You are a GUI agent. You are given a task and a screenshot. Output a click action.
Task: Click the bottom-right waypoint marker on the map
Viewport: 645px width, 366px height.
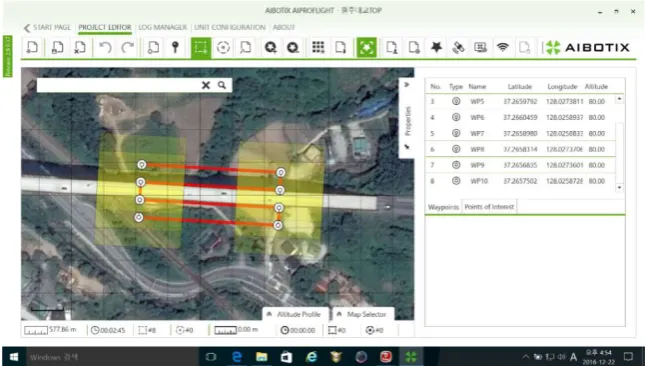pos(278,225)
